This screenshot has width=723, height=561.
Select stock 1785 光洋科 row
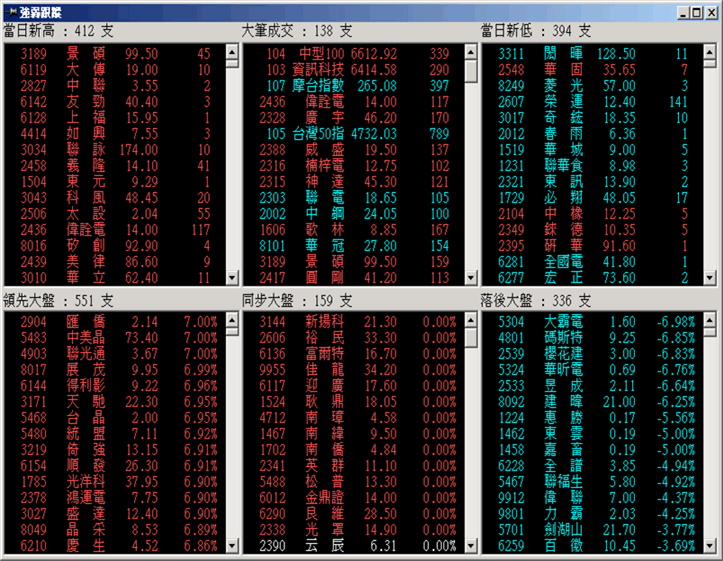coord(115,482)
